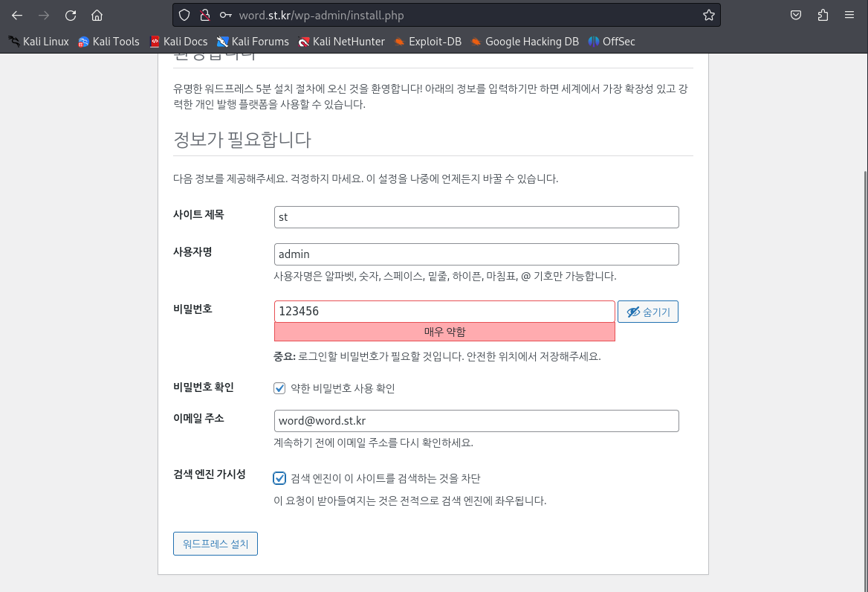Click the 비밀번호 확인 label
This screenshot has width=868, height=592.
pos(204,387)
